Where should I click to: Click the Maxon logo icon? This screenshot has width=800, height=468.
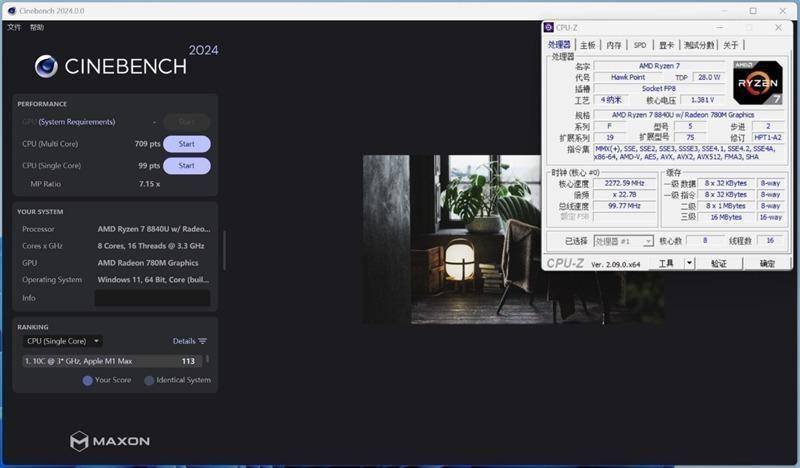point(79,441)
